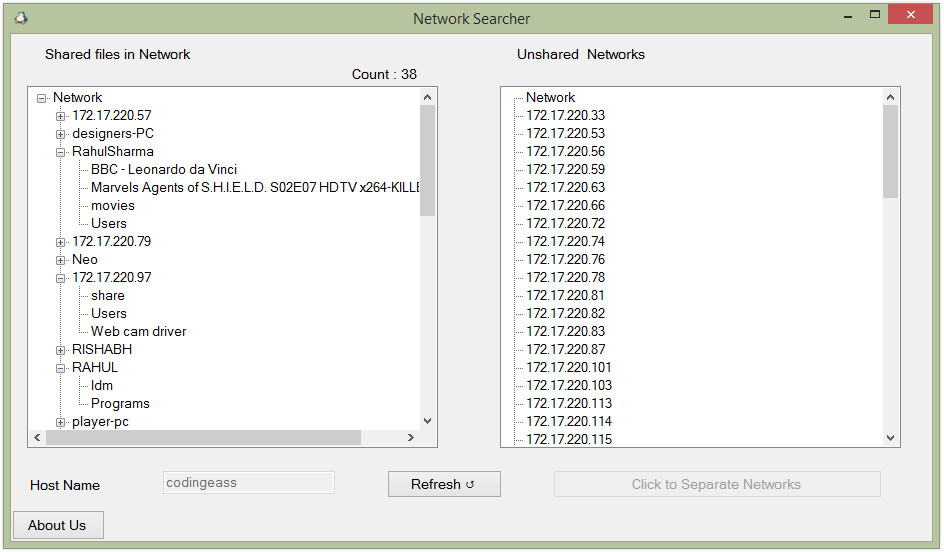This screenshot has height=552, width=944.
Task: Select the player-pc tree label
Action: [100, 422]
